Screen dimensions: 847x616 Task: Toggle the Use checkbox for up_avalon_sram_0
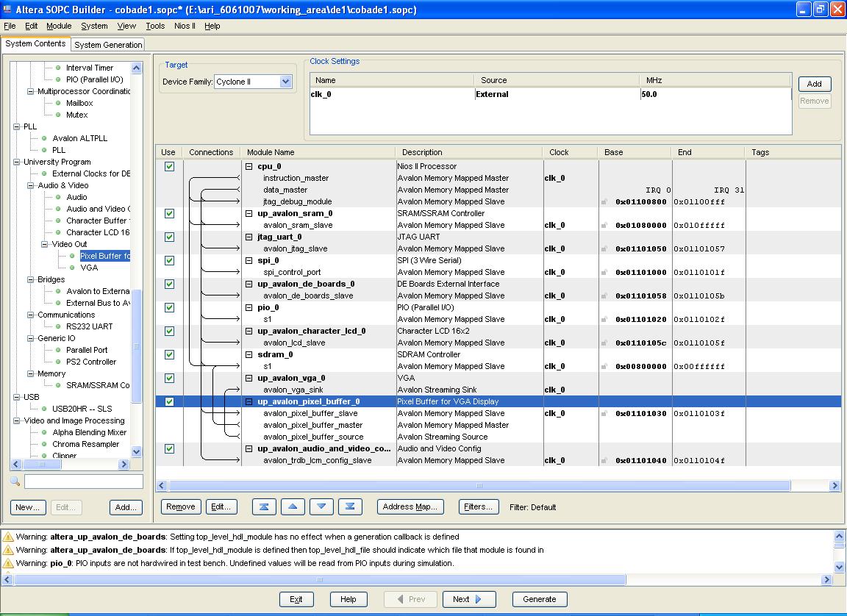click(170, 213)
